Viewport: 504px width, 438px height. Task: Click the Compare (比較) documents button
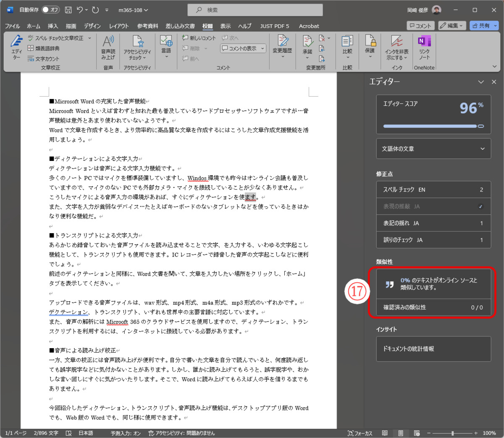(x=347, y=47)
